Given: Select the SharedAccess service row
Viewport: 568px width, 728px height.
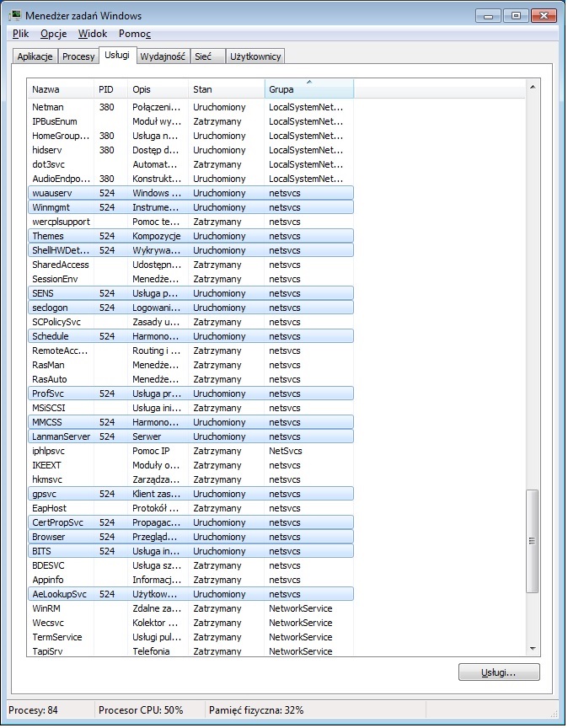Looking at the screenshot, I should pyautogui.click(x=190, y=265).
